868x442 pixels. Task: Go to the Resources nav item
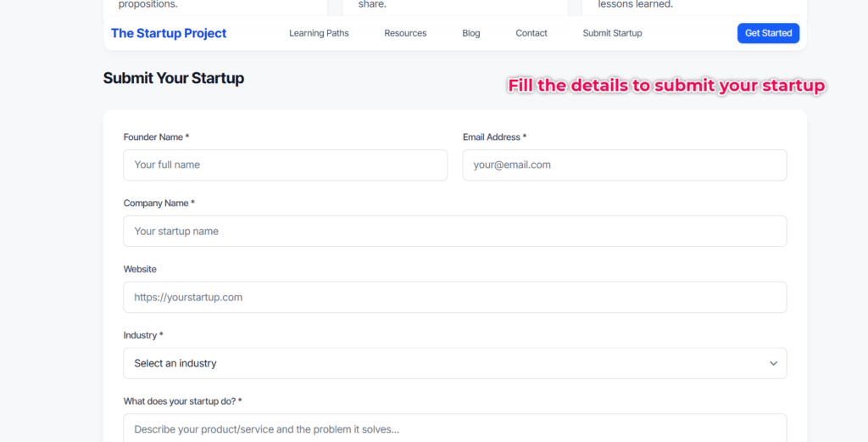click(x=405, y=33)
